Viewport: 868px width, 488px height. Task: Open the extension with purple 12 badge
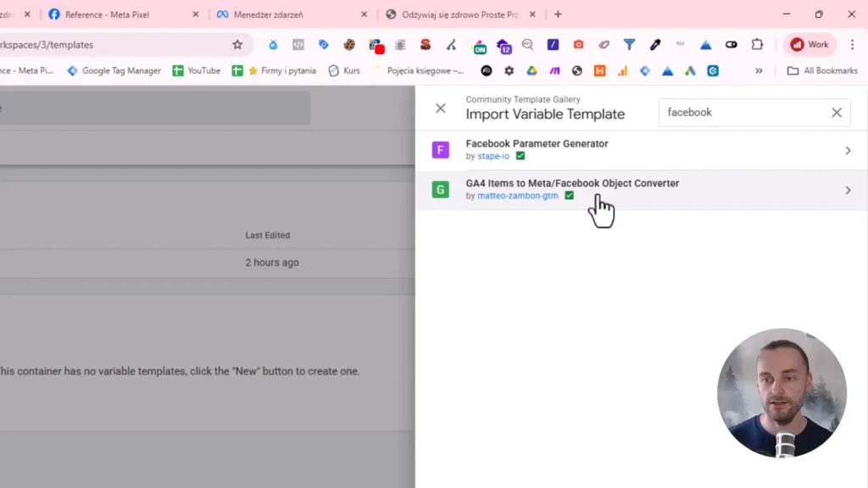tap(504, 46)
